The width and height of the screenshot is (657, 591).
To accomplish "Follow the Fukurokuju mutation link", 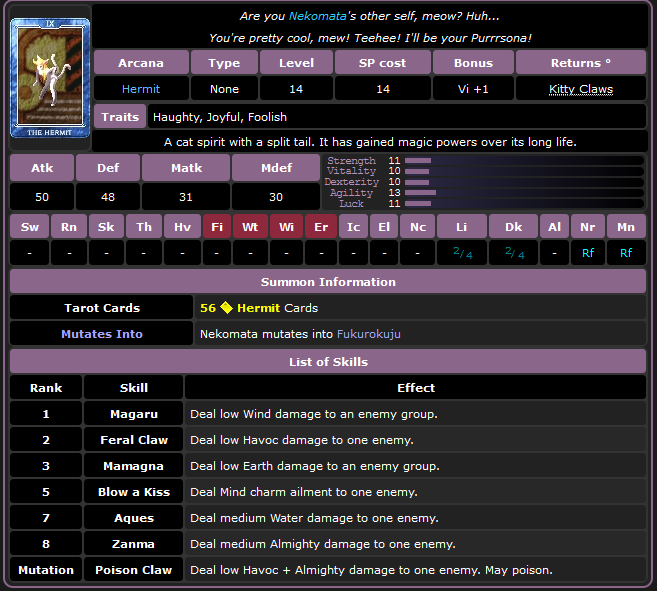I will coord(369,334).
